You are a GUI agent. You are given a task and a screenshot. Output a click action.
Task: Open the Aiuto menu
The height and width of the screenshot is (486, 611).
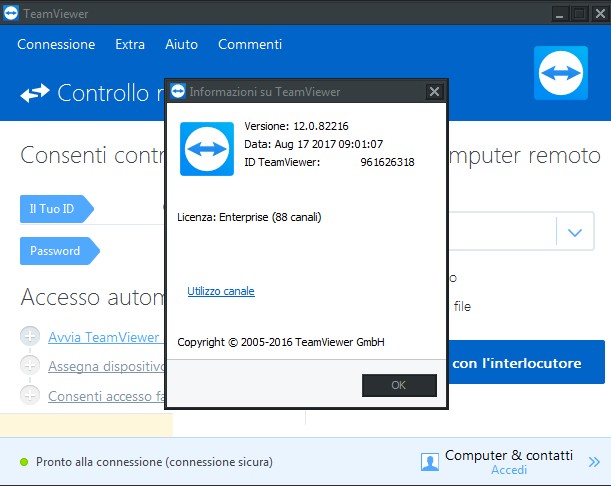click(182, 44)
